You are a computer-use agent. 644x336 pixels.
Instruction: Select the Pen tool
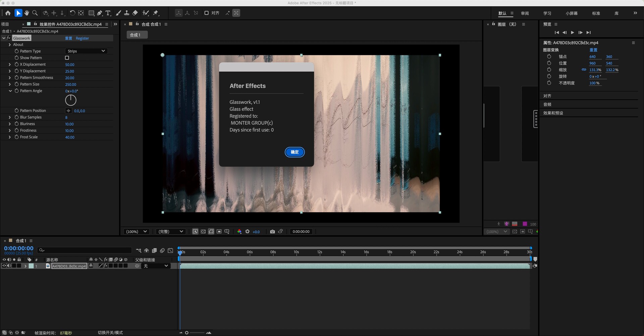(x=100, y=13)
